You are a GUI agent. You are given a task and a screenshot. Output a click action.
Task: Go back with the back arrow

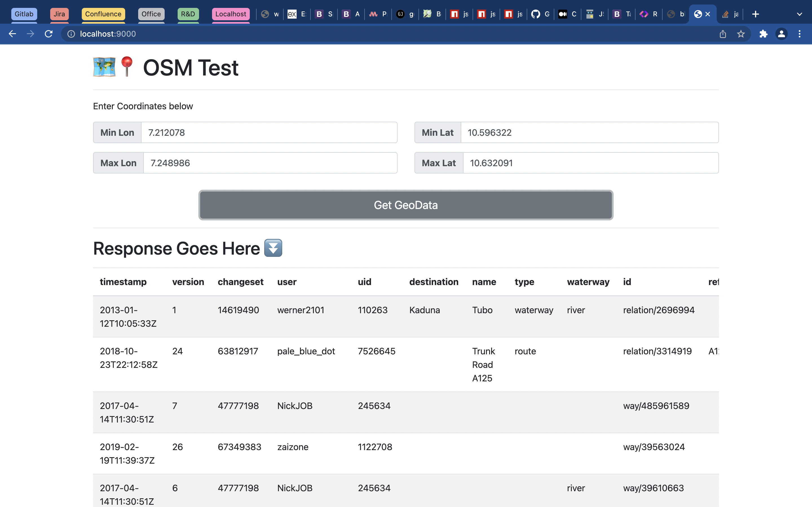pos(12,34)
